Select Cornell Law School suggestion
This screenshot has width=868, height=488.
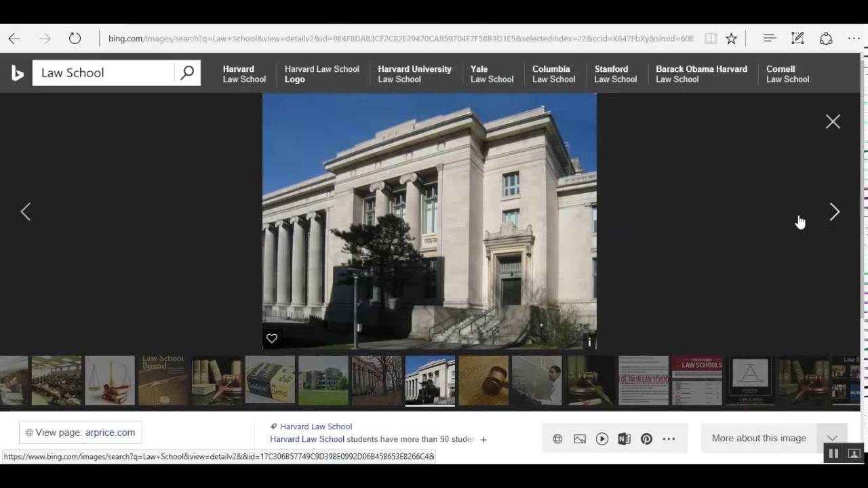coord(787,74)
